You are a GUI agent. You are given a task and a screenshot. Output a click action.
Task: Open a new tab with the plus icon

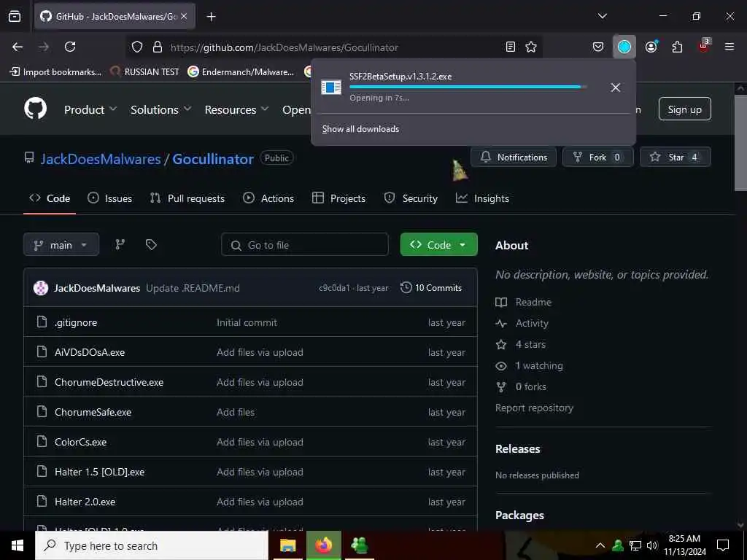coord(211,17)
